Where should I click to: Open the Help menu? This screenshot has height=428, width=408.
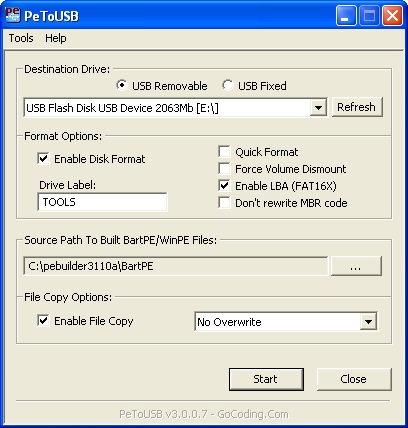56,38
